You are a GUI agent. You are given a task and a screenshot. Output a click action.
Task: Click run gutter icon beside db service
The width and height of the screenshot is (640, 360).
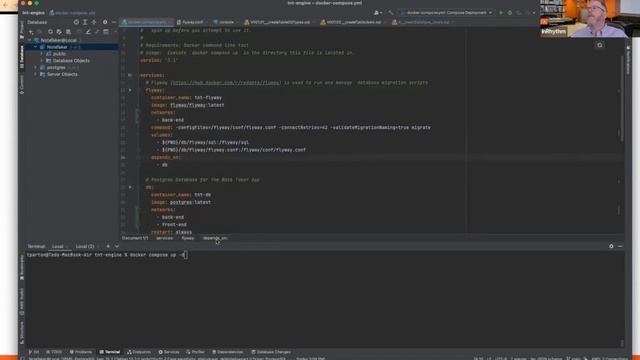click(x=130, y=187)
